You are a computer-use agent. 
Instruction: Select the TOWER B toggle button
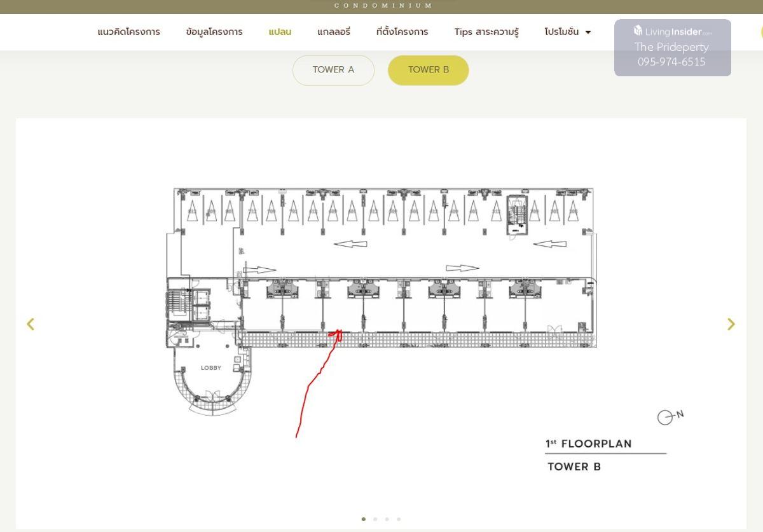click(428, 70)
